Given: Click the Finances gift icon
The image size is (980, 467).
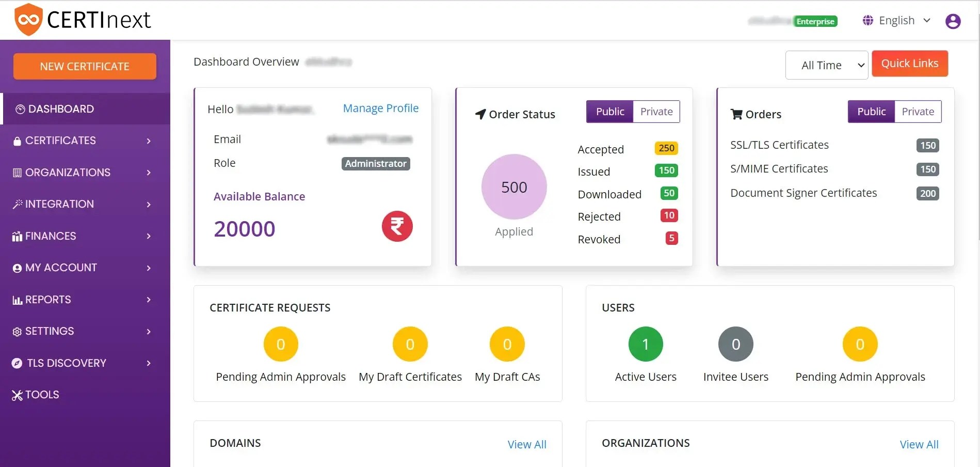Looking at the screenshot, I should tap(17, 236).
